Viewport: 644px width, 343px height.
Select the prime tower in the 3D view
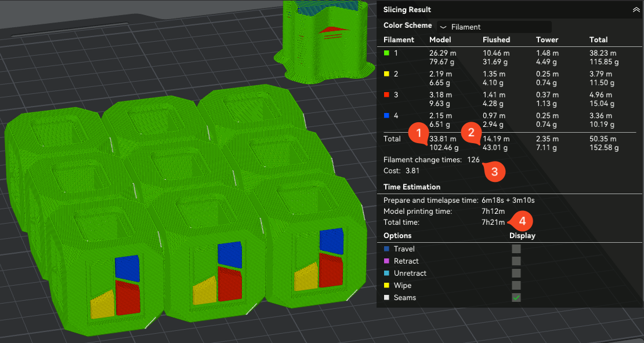323,41
